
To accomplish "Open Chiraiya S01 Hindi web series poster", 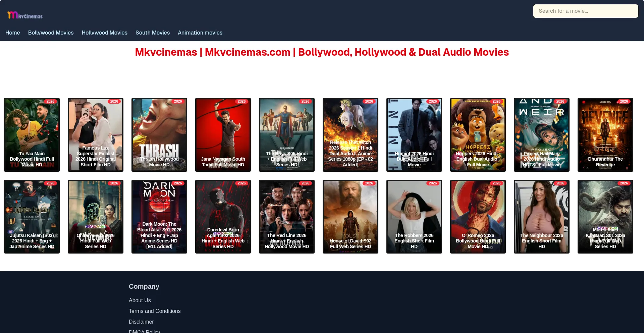I will (96, 217).
